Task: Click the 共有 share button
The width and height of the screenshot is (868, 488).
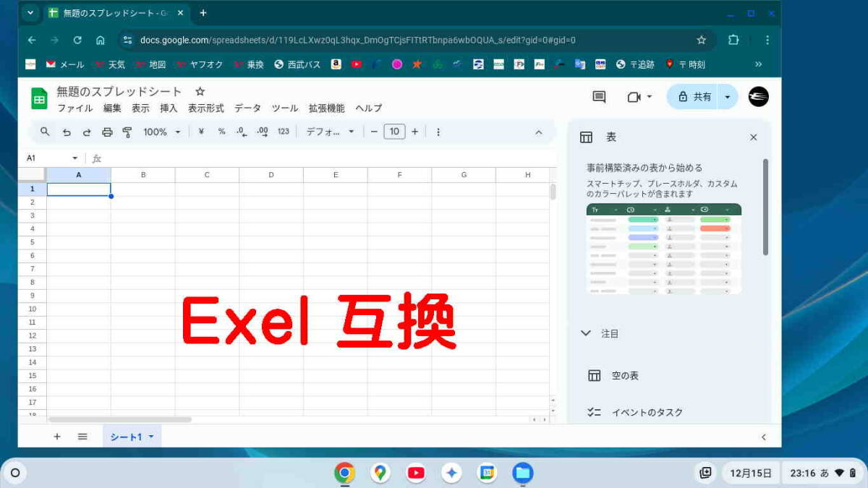Action: pos(692,97)
